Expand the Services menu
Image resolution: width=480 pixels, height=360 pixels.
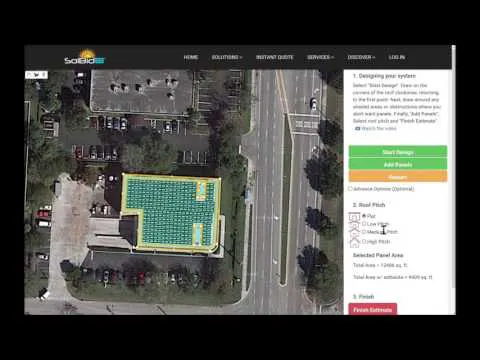[320, 57]
